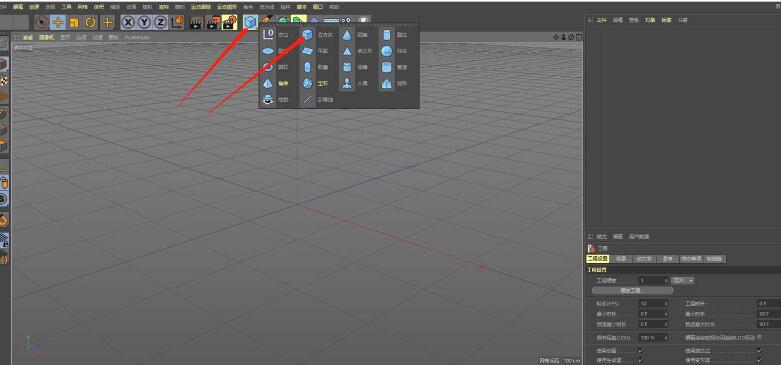781x365 pixels.
Task: Switch to the 动力学 tab
Action: point(645,259)
